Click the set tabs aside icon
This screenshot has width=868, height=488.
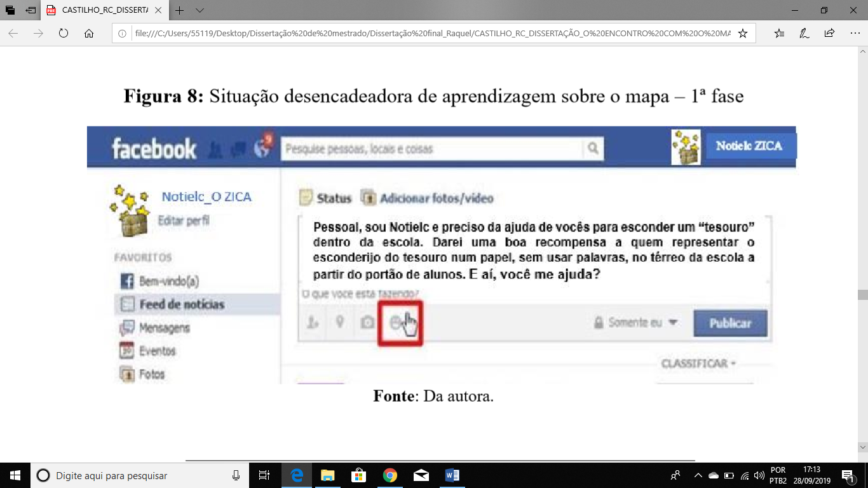point(31,10)
